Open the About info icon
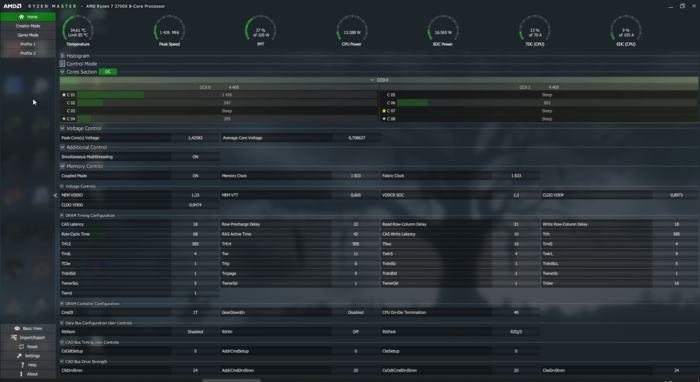Screen dimensions: 700x382 coord(21,374)
